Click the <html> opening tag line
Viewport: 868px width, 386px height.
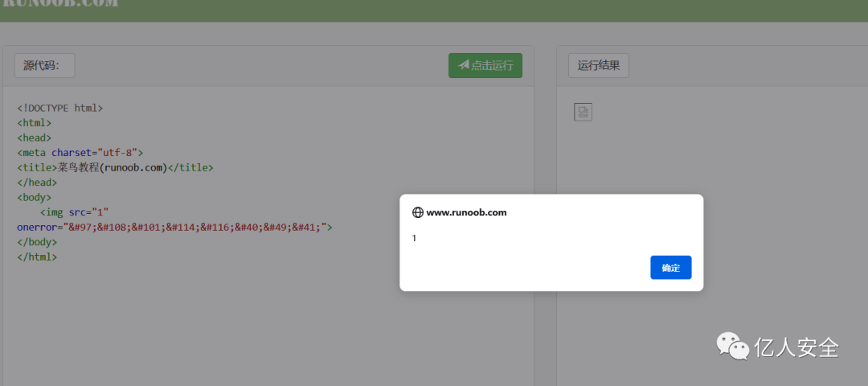[x=35, y=123]
